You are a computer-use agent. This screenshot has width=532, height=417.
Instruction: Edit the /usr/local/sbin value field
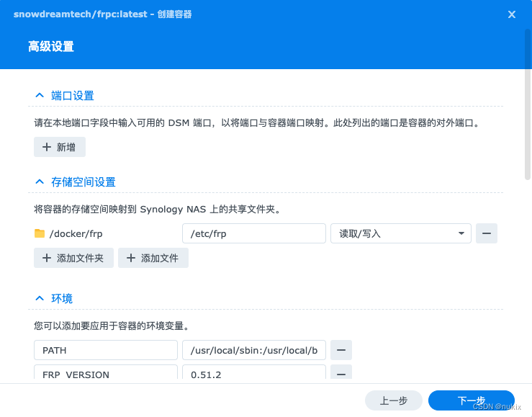[254, 350]
